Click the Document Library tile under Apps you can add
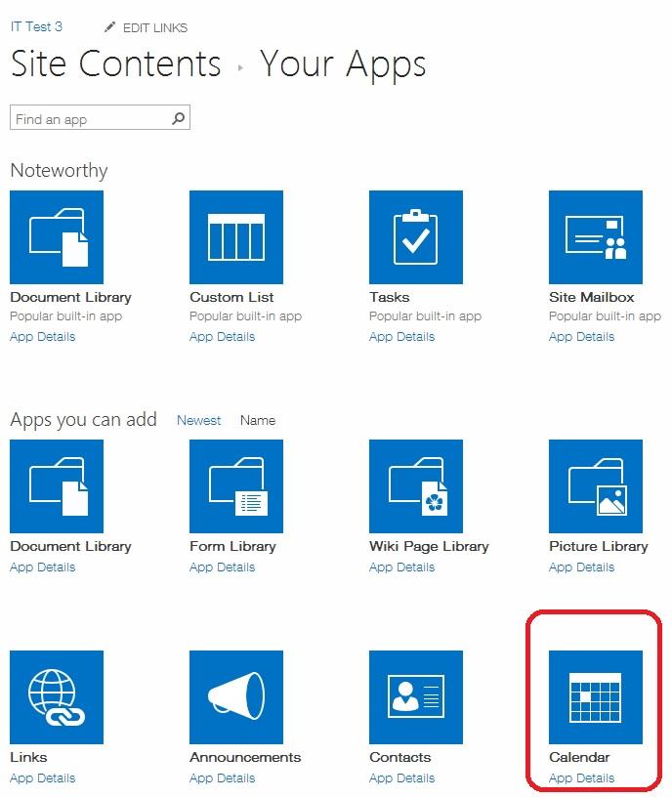The image size is (672, 798). (57, 486)
